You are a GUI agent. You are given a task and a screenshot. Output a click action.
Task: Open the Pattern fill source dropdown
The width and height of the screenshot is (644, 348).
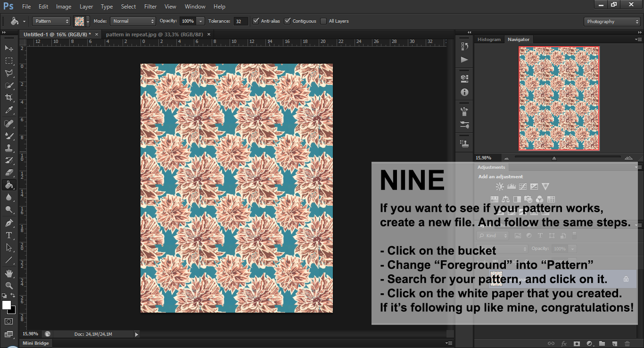click(51, 21)
